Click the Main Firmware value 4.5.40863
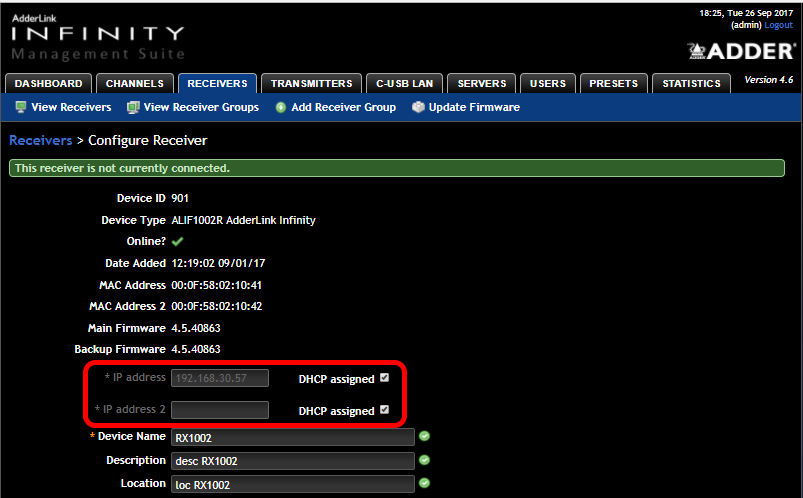The image size is (803, 498). click(x=196, y=328)
